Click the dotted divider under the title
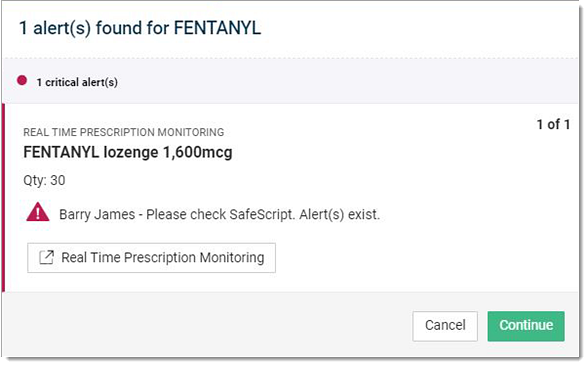 coord(290,58)
